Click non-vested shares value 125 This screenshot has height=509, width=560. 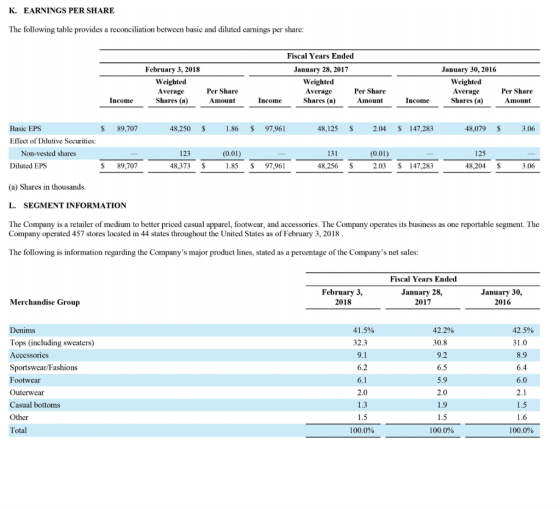[x=480, y=154]
